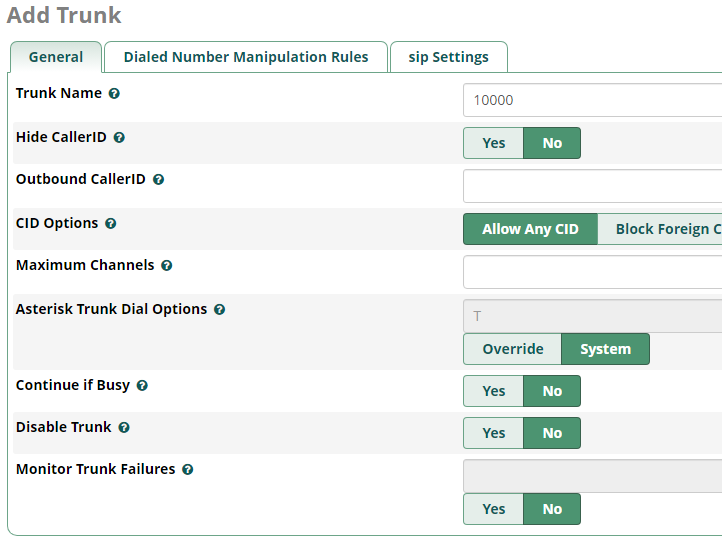Image resolution: width=722 pixels, height=544 pixels.
Task: Open help icon for Monitor Trunk Failures
Action: (x=187, y=469)
